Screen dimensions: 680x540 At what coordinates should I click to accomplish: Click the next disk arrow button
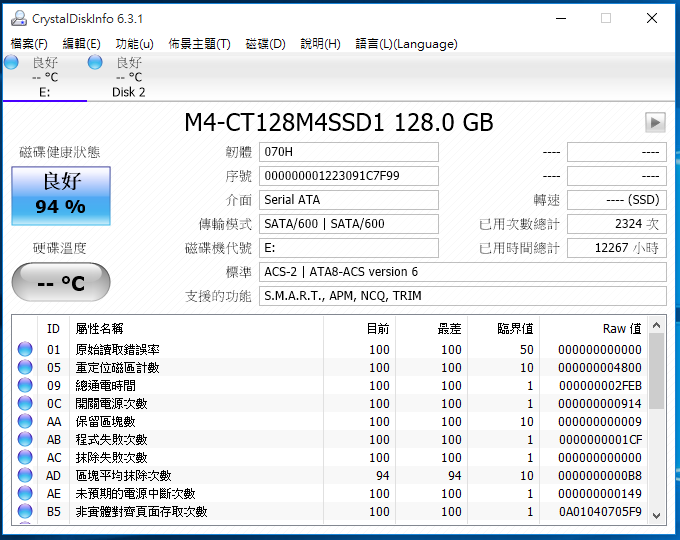pyautogui.click(x=655, y=123)
